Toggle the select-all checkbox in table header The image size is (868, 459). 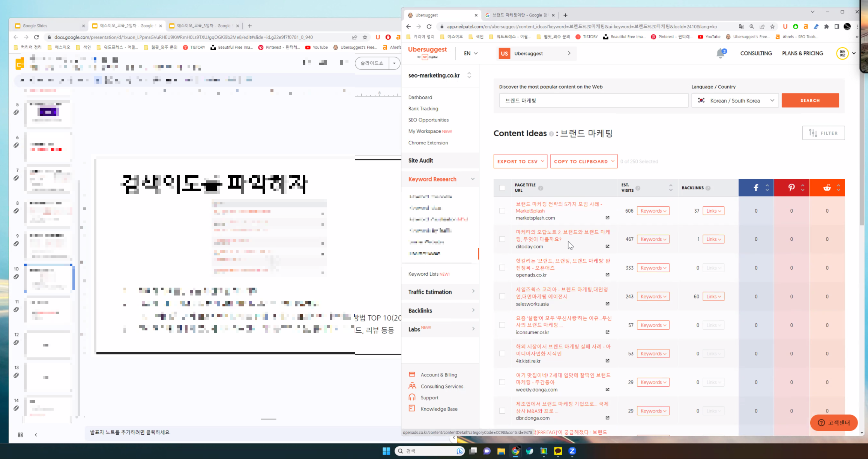[502, 188]
